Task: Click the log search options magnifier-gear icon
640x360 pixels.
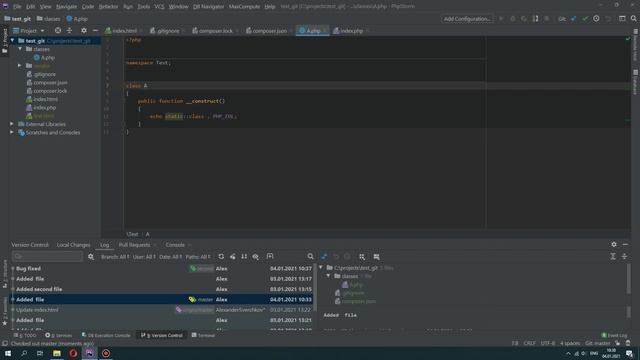Action: [91, 256]
